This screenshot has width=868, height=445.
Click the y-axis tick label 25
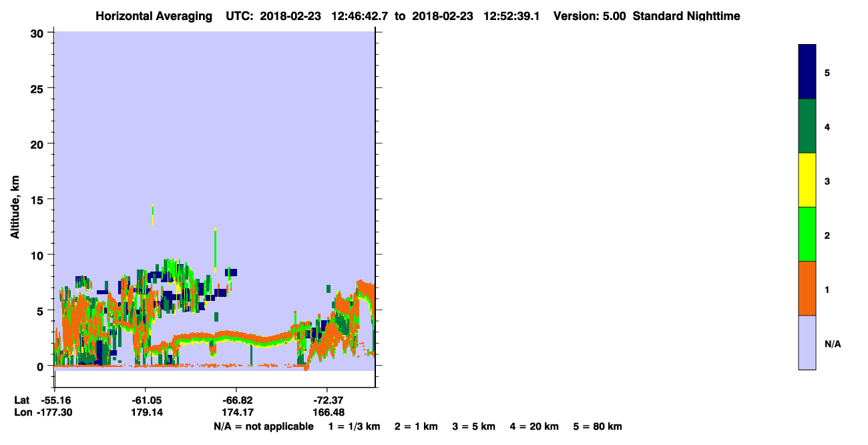click(x=39, y=88)
